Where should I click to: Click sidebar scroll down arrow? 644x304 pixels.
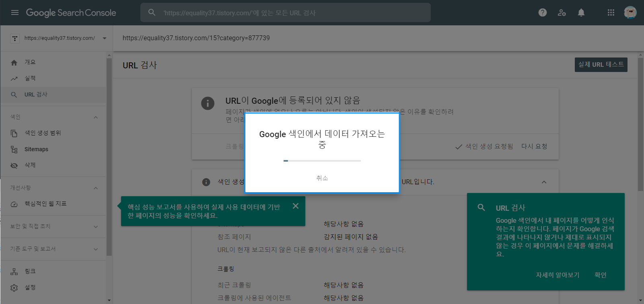click(109, 300)
